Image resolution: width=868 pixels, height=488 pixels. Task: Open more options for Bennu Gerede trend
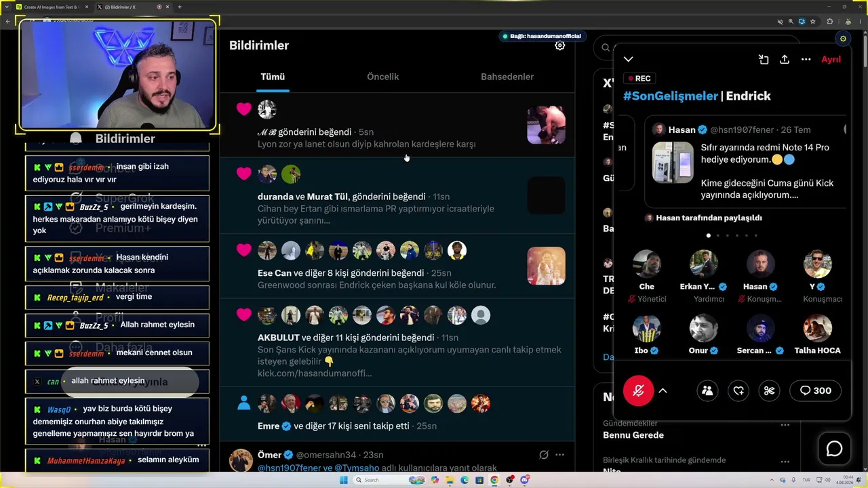pos(785,425)
